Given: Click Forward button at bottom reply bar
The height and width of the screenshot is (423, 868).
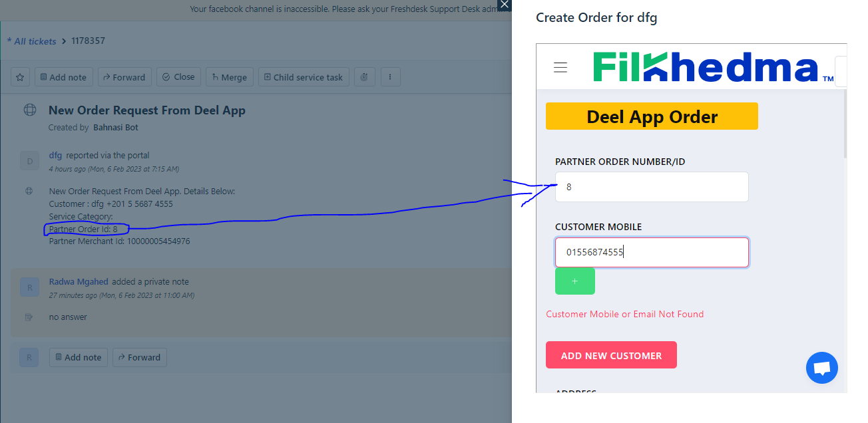Looking at the screenshot, I should (x=140, y=357).
